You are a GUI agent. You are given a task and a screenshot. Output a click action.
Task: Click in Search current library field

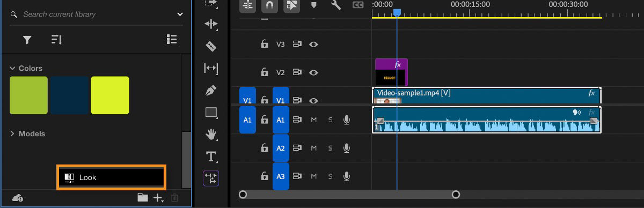point(97,14)
